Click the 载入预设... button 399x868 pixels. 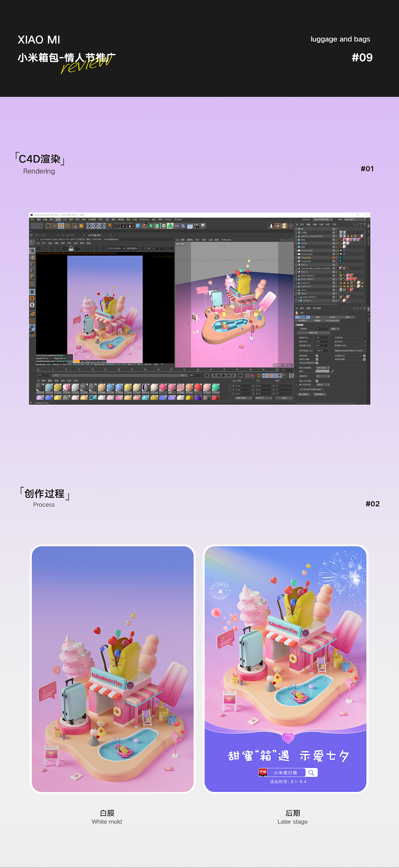coord(304,395)
